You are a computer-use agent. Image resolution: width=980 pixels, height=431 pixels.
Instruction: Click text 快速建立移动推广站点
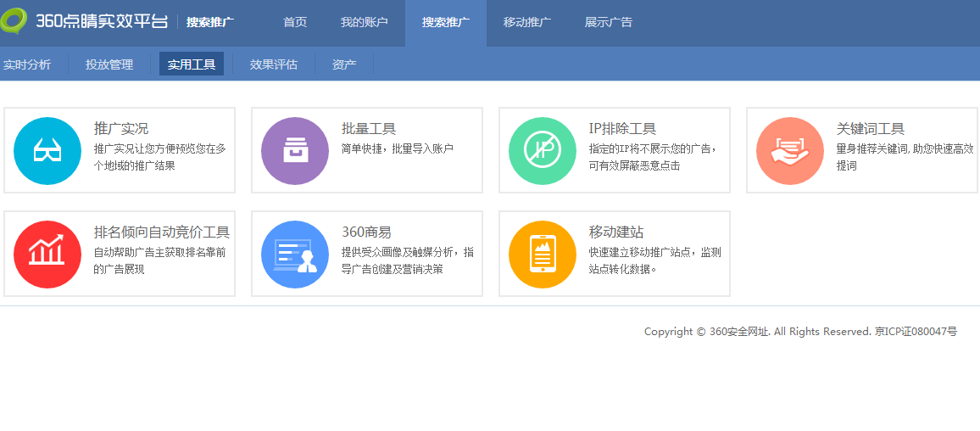click(x=642, y=252)
